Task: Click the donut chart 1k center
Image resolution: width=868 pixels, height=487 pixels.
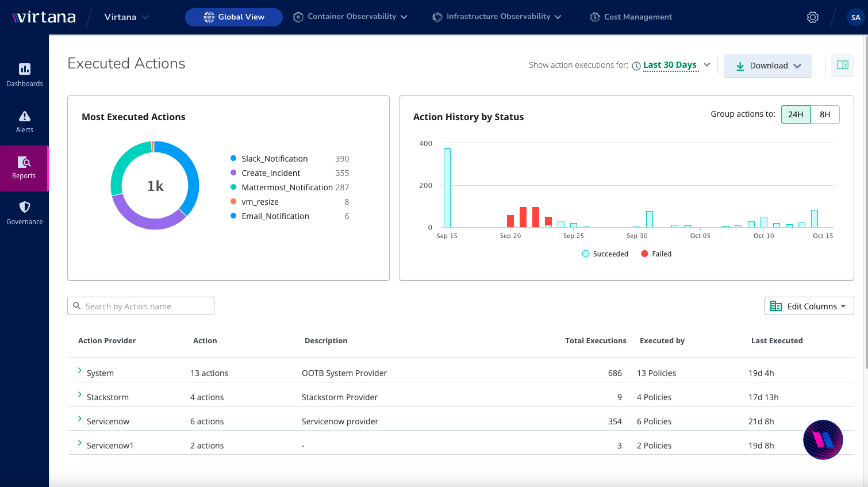Action: click(x=155, y=186)
